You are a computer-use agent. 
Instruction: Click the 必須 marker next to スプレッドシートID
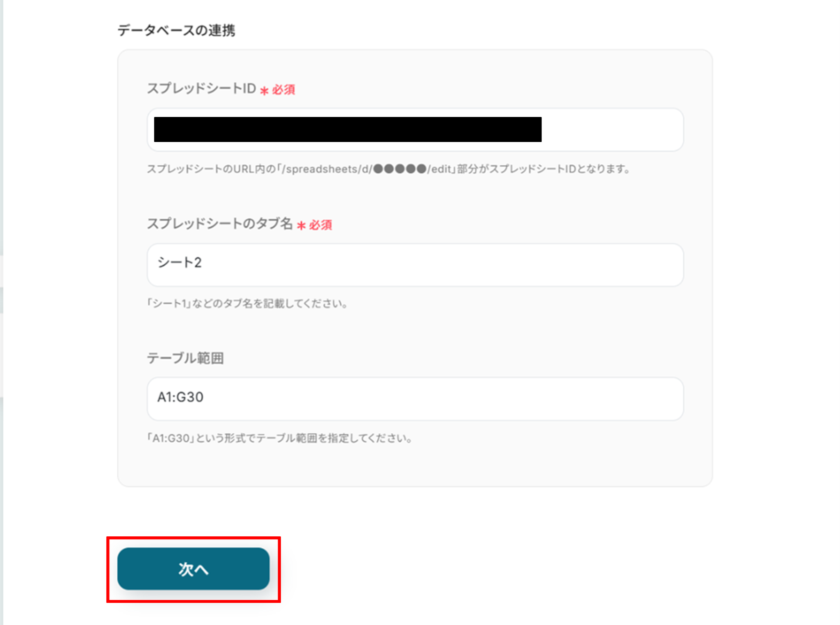tap(283, 89)
